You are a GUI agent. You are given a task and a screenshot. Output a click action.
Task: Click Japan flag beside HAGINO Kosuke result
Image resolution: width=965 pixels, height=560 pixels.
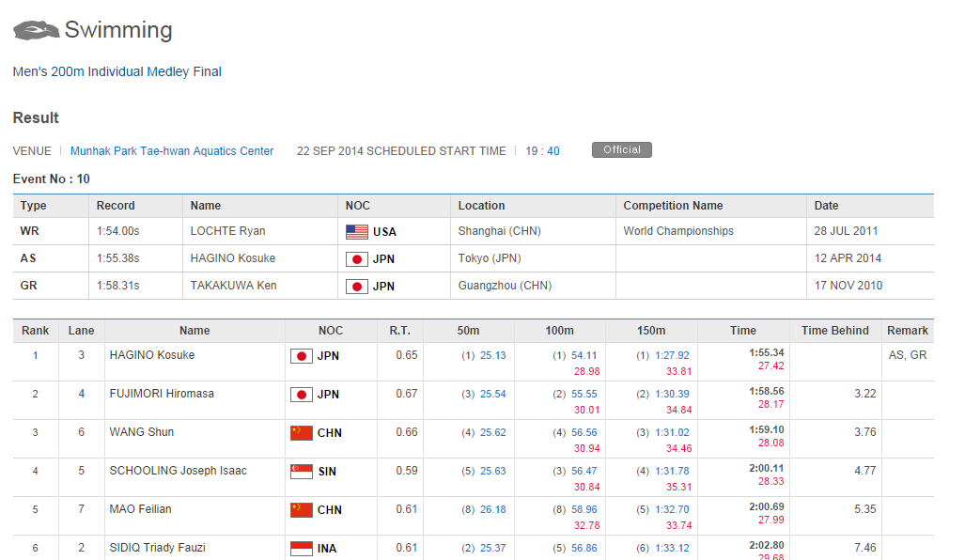302,356
